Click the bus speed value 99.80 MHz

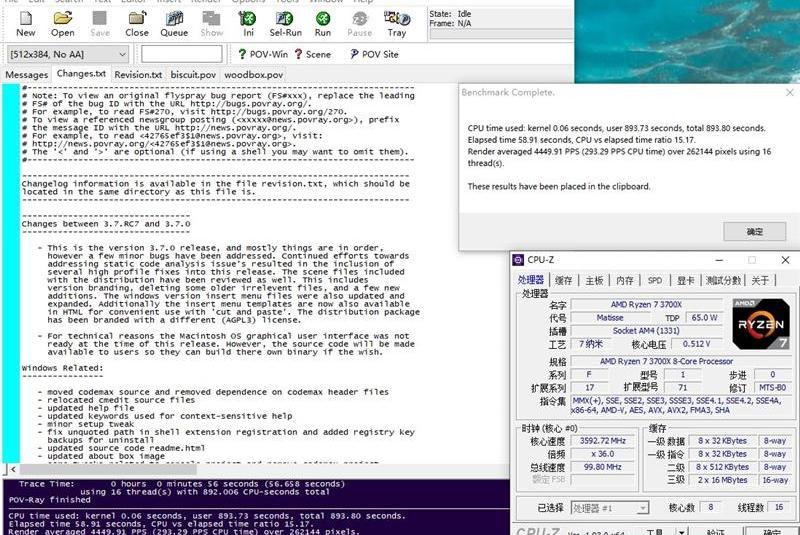point(603,467)
